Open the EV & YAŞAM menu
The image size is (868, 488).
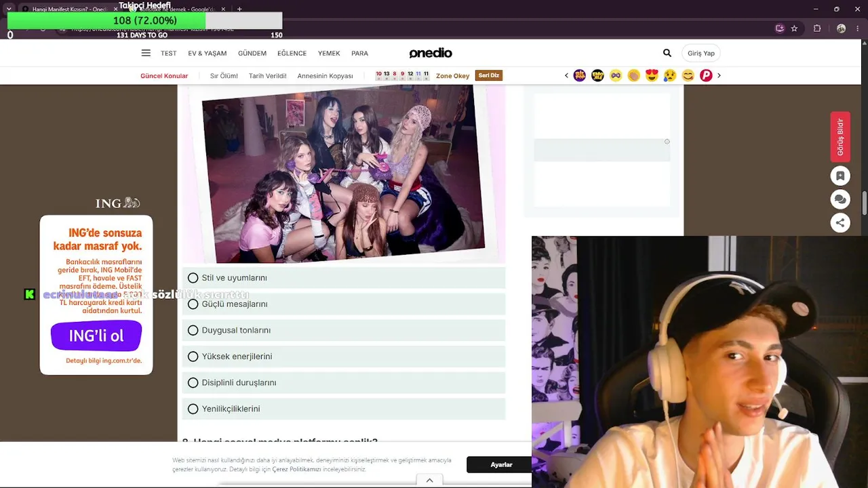[208, 54]
